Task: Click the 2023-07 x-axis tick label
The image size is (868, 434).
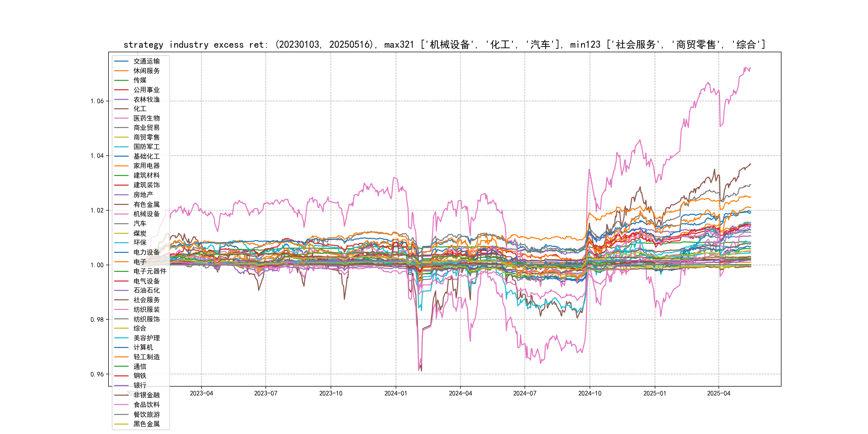Action: [265, 394]
